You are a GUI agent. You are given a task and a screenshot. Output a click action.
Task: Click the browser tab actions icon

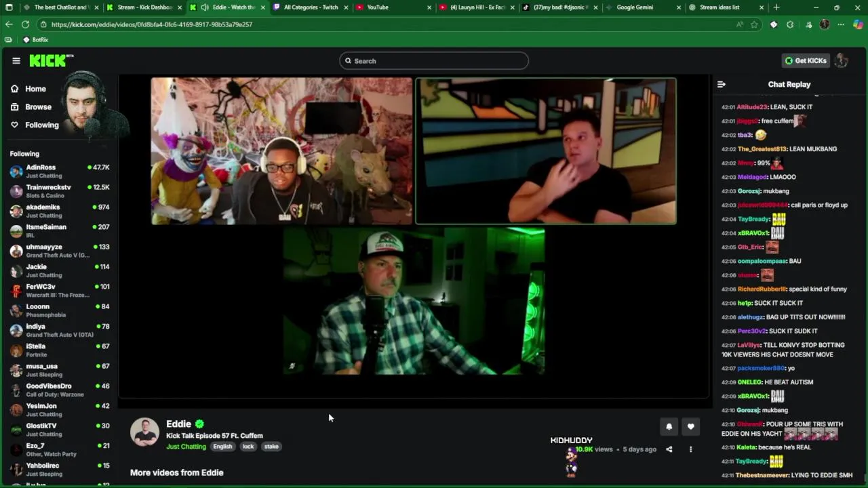tap(9, 7)
